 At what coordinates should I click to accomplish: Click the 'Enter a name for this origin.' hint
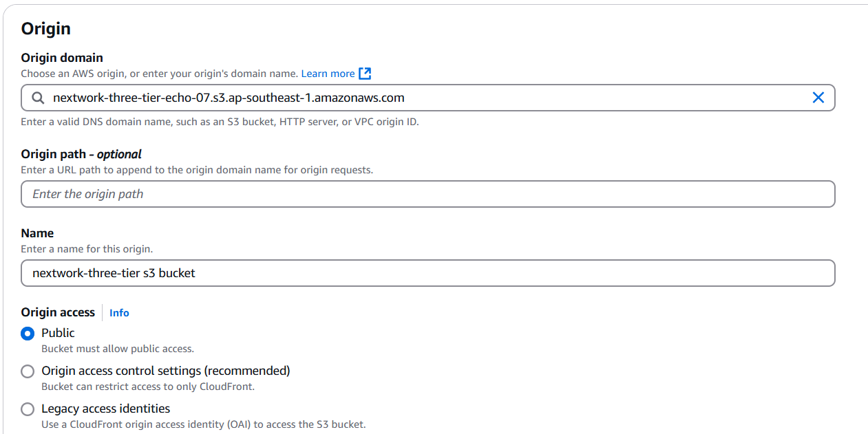(x=87, y=249)
